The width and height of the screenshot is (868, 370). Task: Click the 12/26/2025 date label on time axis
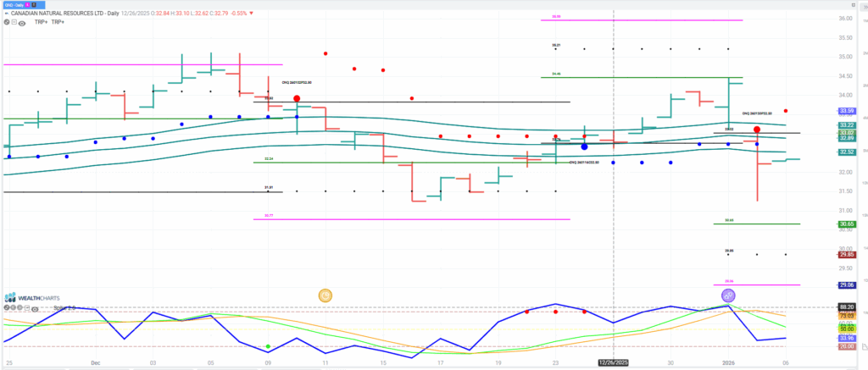(614, 362)
